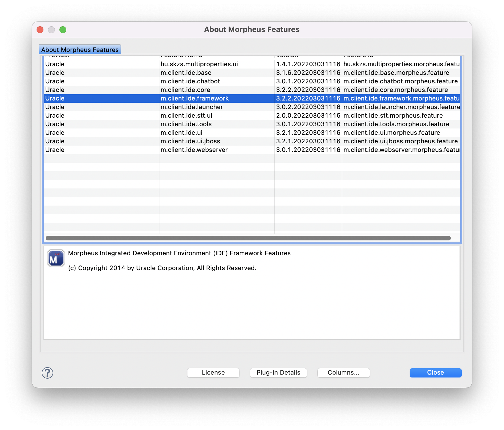Click the Morpheus M logo icon
The image size is (504, 430).
pos(56,258)
